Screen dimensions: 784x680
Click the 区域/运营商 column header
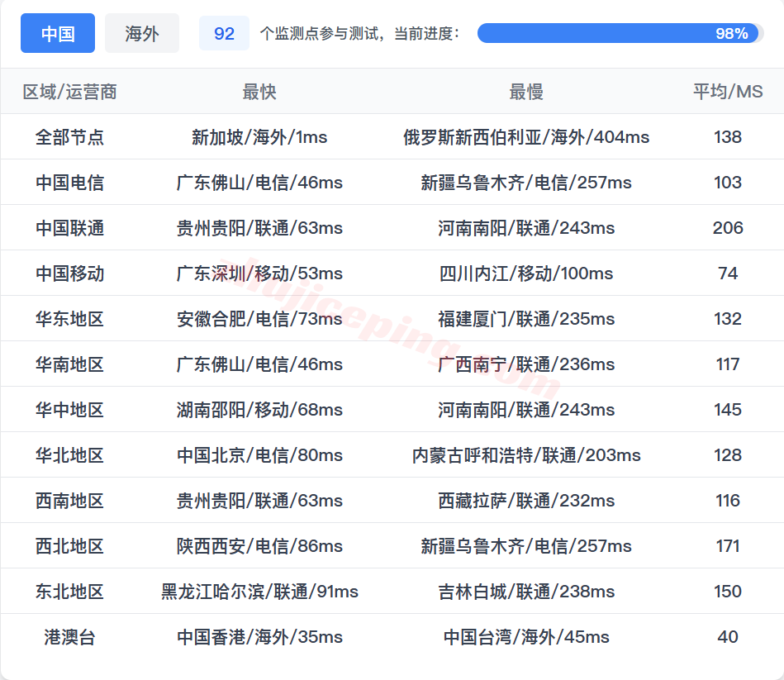(x=69, y=92)
